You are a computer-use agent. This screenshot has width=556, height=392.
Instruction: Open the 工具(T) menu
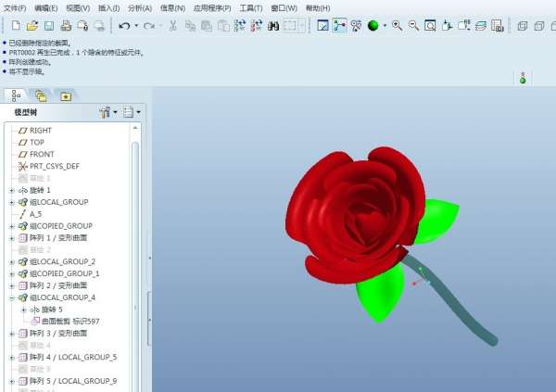[250, 7]
